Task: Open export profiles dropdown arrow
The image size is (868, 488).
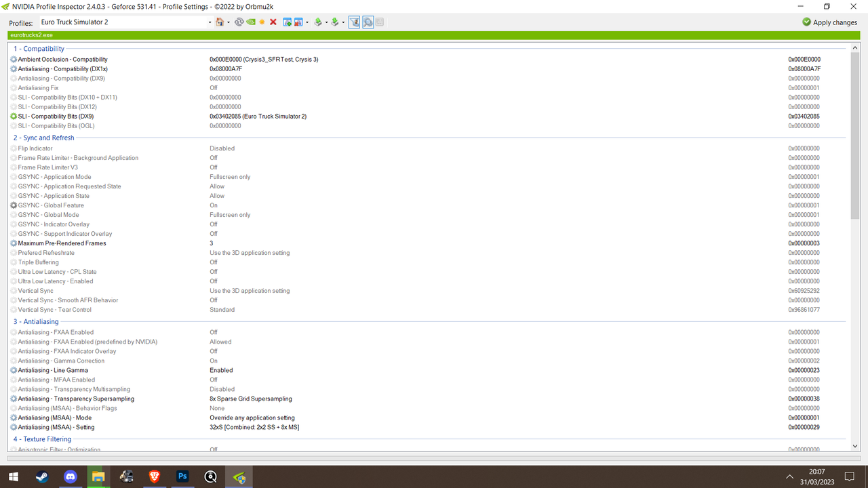Action: [326, 22]
